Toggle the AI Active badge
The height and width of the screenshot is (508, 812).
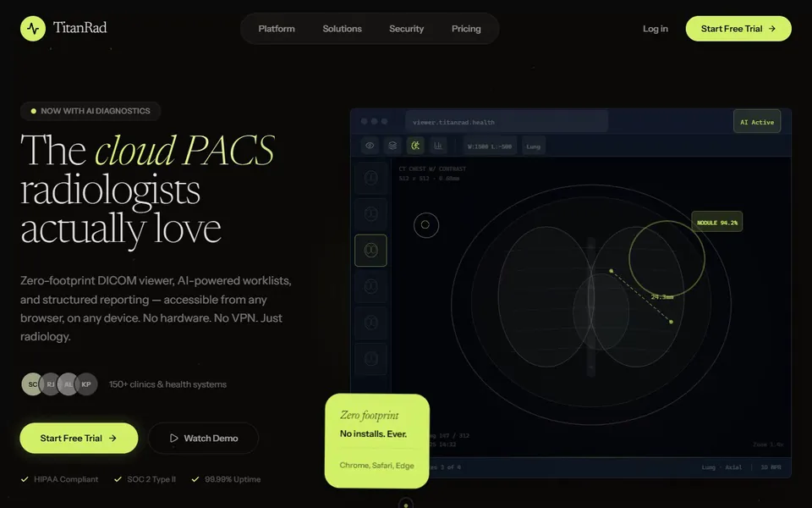tap(756, 122)
